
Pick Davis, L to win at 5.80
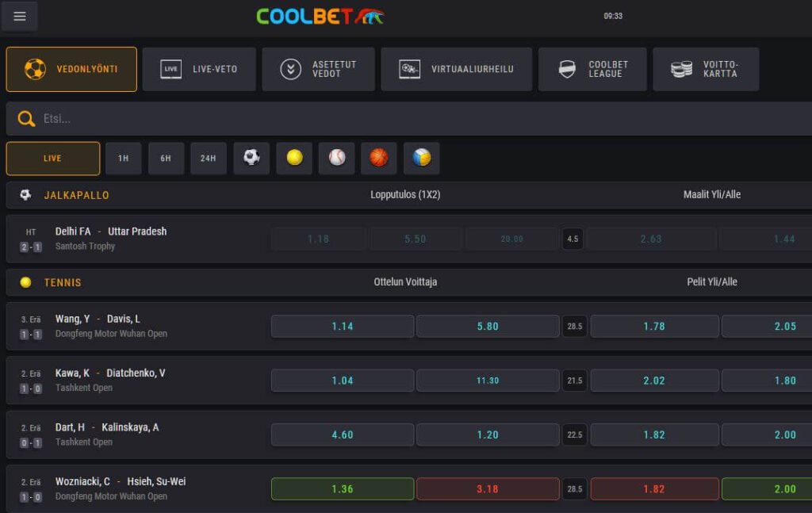488,326
